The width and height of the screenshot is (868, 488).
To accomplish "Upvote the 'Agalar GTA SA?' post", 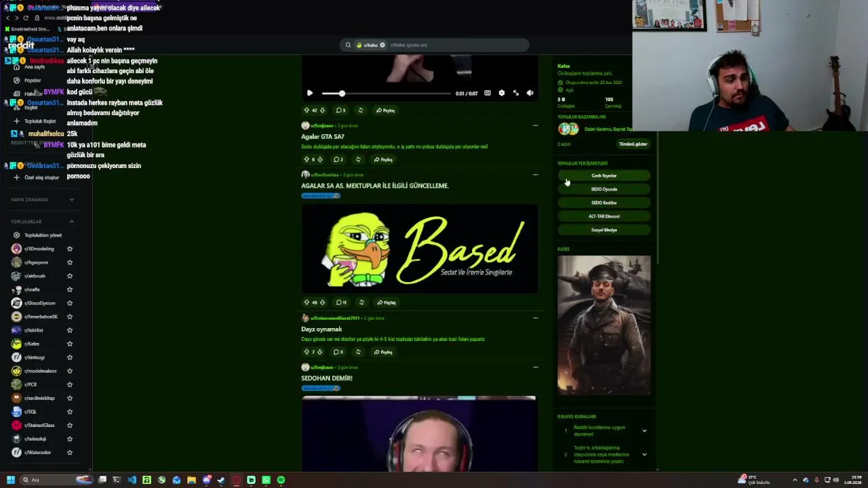I will tap(307, 159).
